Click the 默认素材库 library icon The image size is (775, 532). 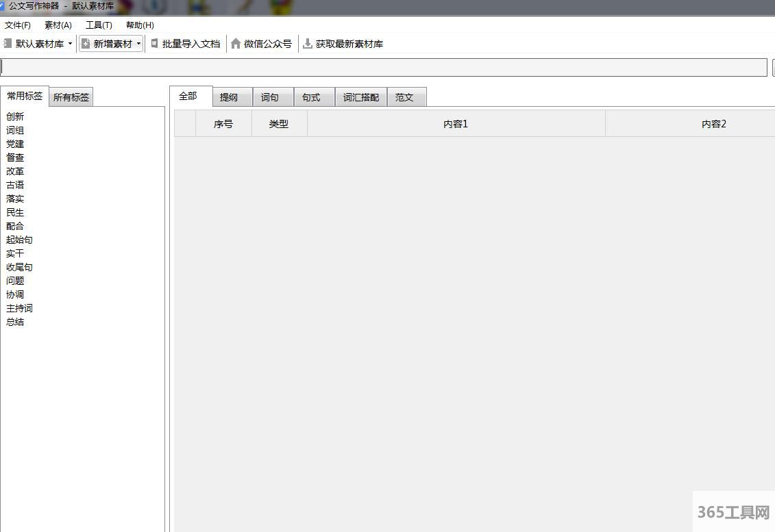8,44
